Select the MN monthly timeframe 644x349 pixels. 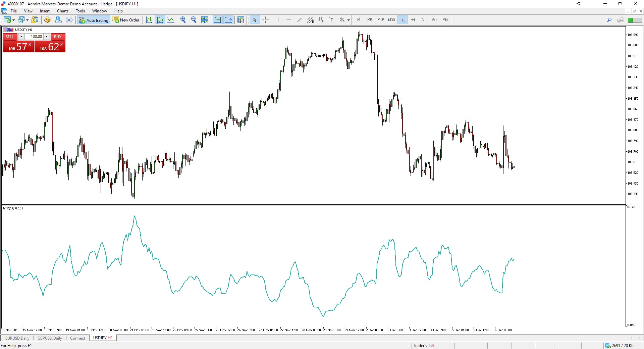tap(445, 20)
